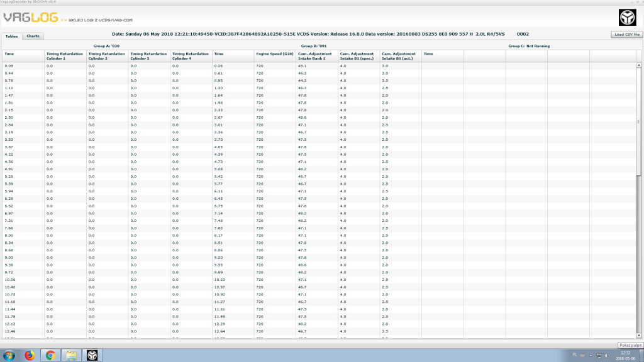The height and width of the screenshot is (362, 644).
Task: Click Timing Retardation Cylinder 4 column header
Action: coord(191,56)
